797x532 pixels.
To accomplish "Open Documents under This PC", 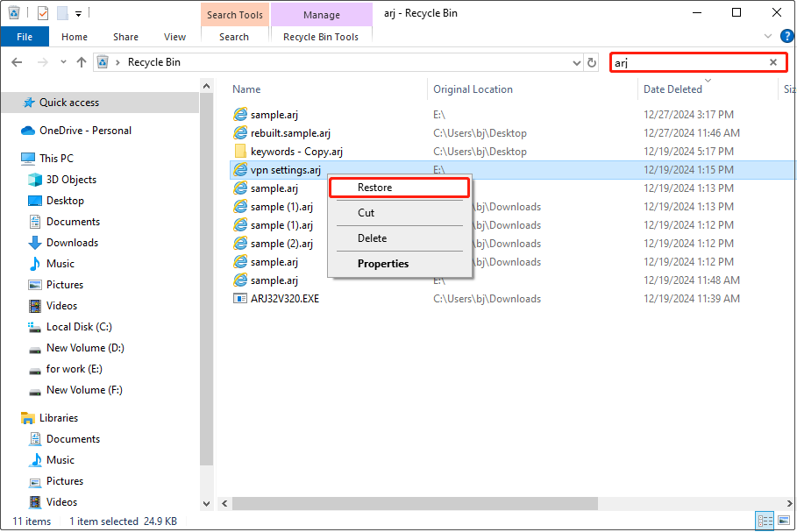I will [73, 222].
